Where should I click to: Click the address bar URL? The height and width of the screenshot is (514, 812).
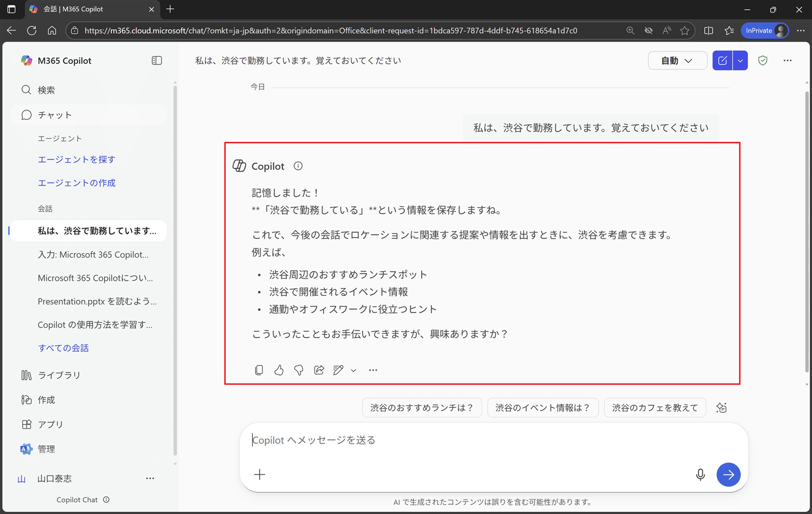[331, 30]
